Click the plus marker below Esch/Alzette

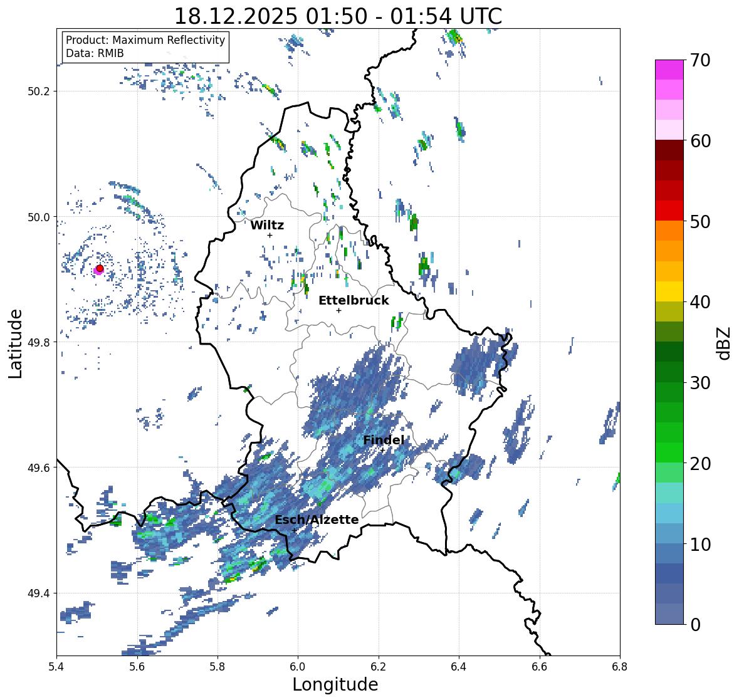click(x=295, y=530)
